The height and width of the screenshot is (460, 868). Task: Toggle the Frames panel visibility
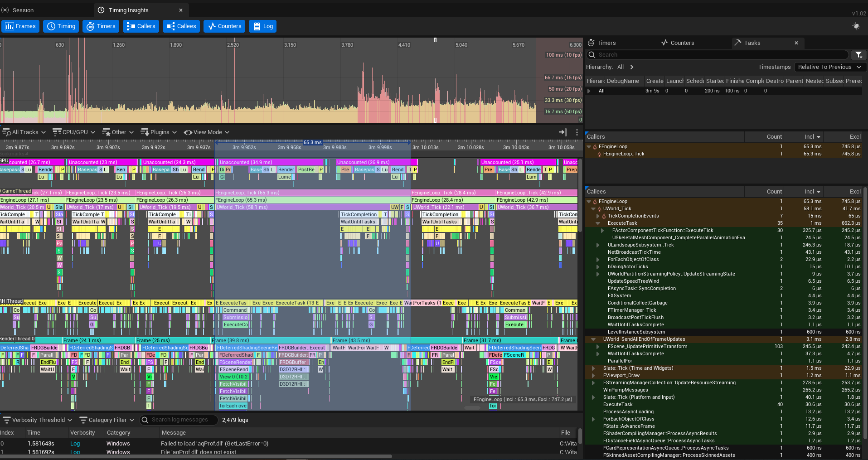(20, 26)
